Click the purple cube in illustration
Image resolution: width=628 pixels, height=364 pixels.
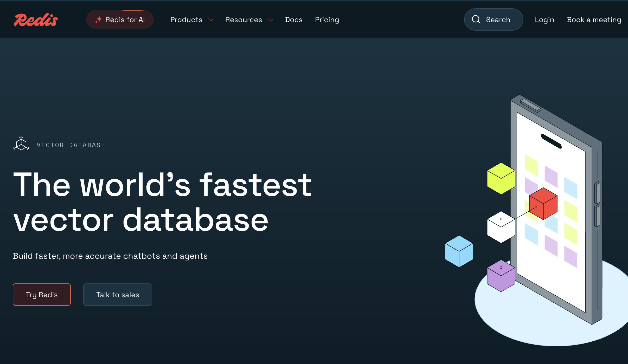pos(501,276)
